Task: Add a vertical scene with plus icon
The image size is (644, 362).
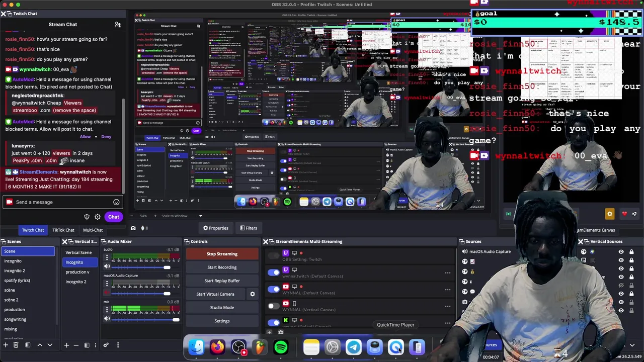Action: click(x=66, y=345)
